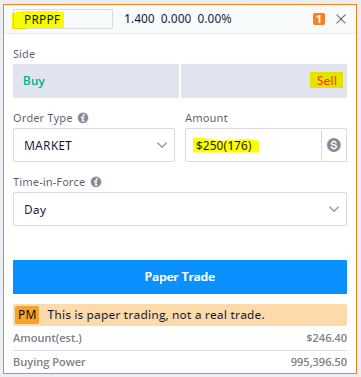Screen dimensions: 361x377
Task: Click the Order Type info icon
Action: click(83, 118)
